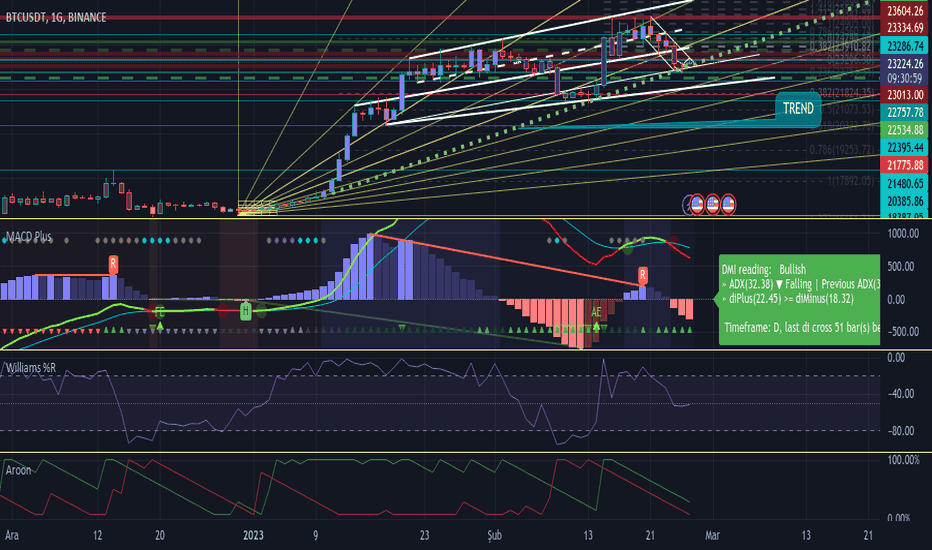Click the 100.00% value on Aroon scale

click(903, 460)
